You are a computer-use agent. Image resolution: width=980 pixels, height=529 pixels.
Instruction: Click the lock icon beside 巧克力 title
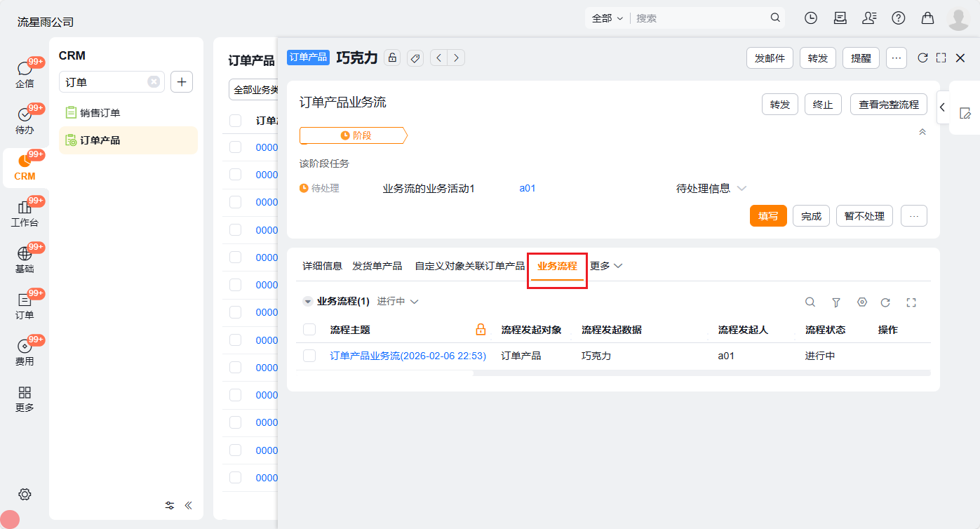(392, 58)
